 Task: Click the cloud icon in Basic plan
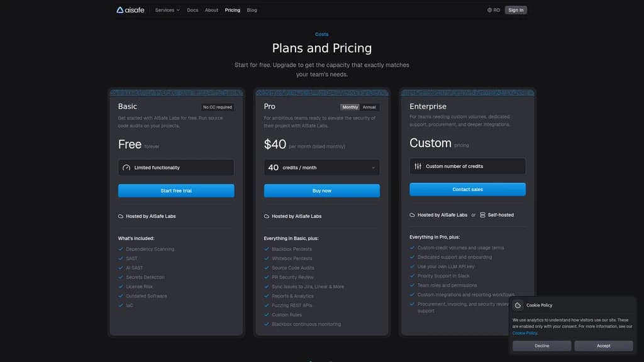click(121, 216)
